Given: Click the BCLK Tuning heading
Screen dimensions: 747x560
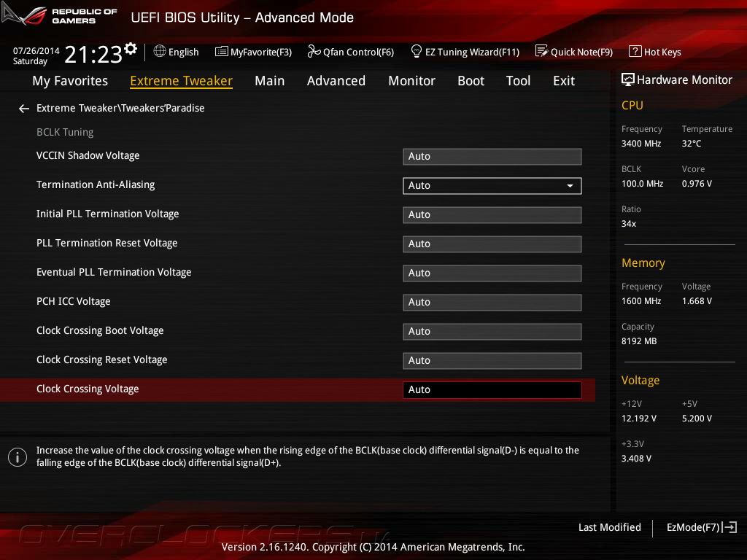Looking at the screenshot, I should [65, 132].
